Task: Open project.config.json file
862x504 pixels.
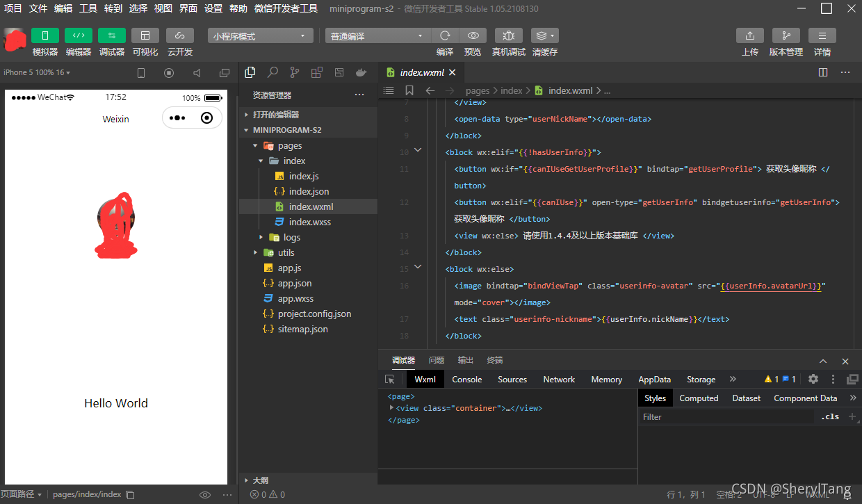Action: click(x=308, y=314)
